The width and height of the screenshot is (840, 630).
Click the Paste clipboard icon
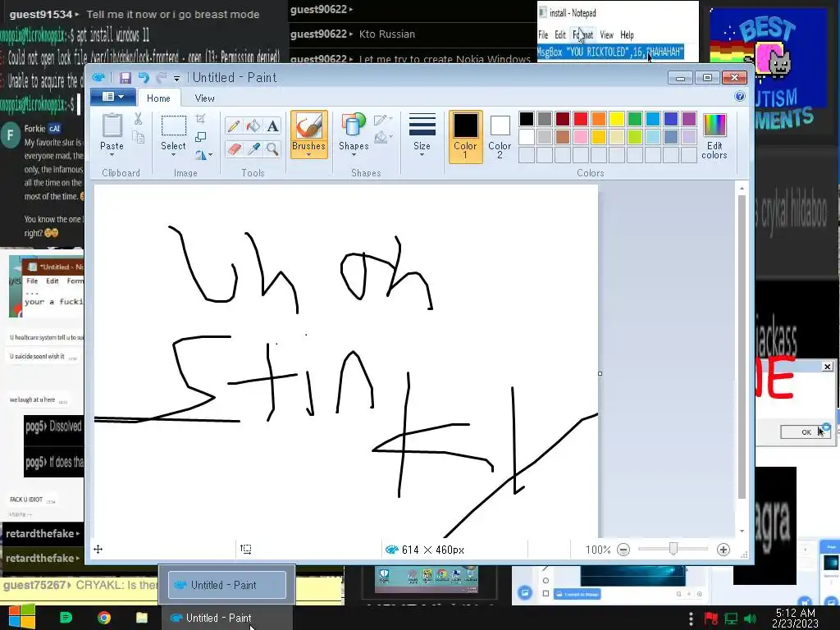pyautogui.click(x=112, y=126)
